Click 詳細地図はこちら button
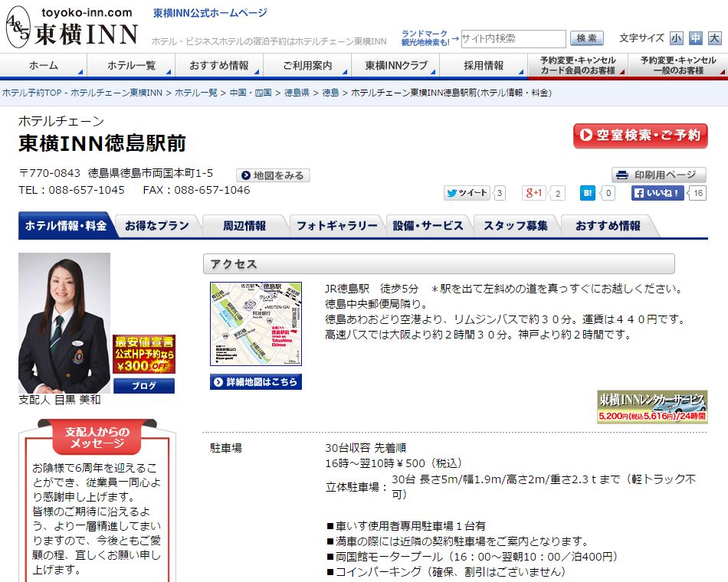 tap(256, 382)
